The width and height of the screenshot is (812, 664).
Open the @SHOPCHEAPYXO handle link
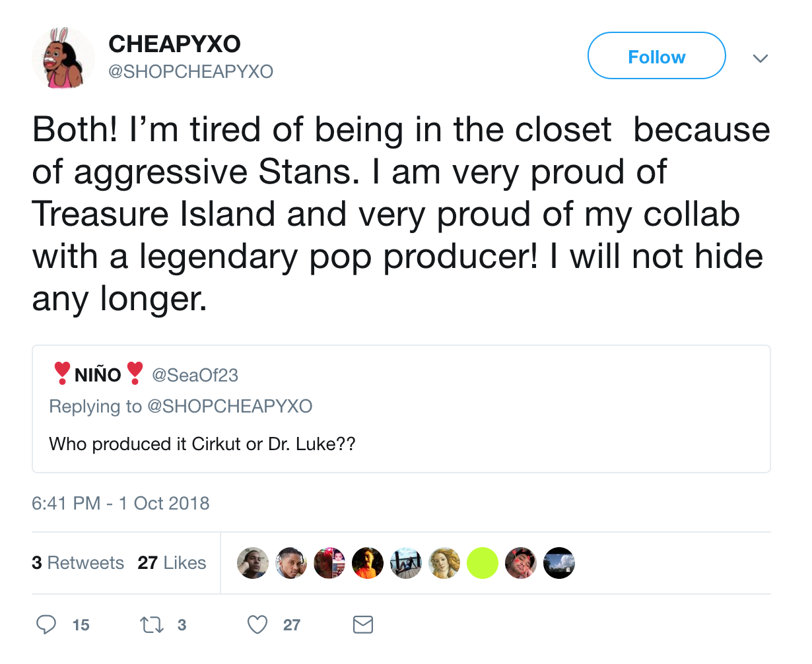tap(190, 71)
